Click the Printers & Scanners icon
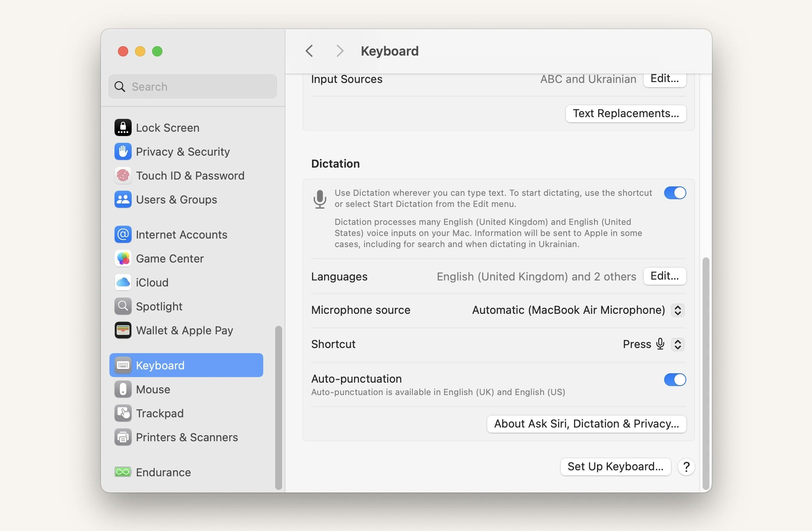Image resolution: width=812 pixels, height=531 pixels. click(123, 437)
